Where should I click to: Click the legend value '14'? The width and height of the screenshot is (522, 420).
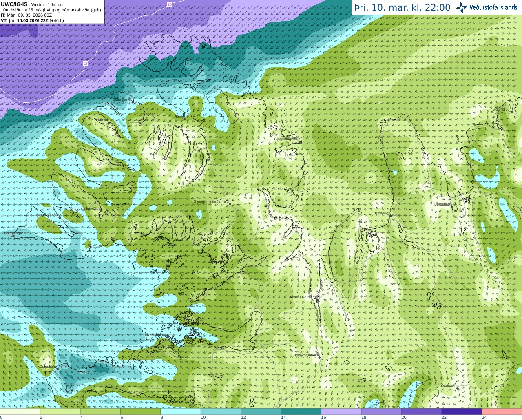283,417
